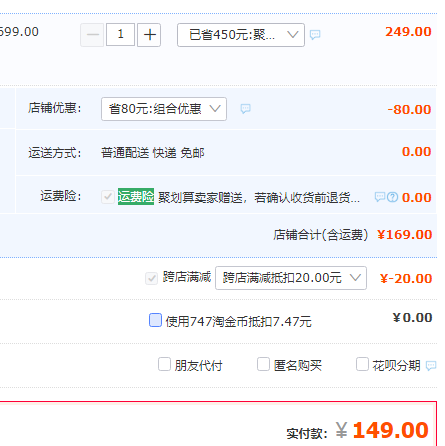Open the 跨店满减抵扣20.00元 dropdown

291,278
